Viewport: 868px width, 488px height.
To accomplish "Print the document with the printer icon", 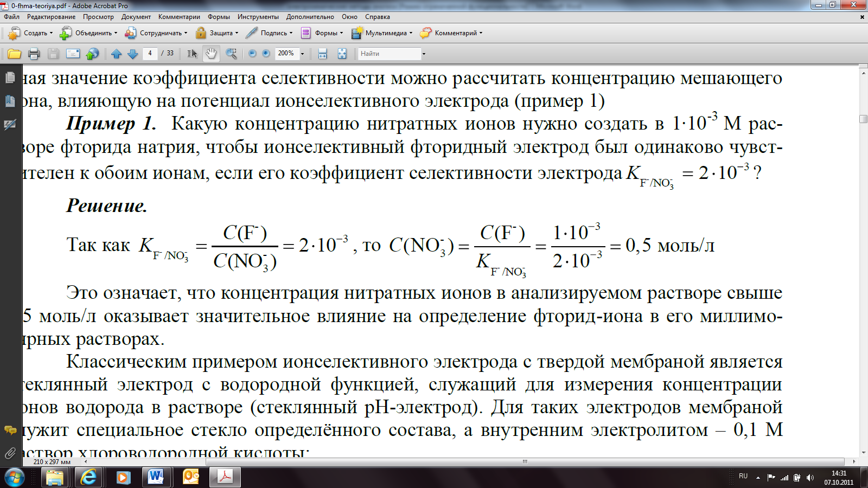I will pos(34,54).
